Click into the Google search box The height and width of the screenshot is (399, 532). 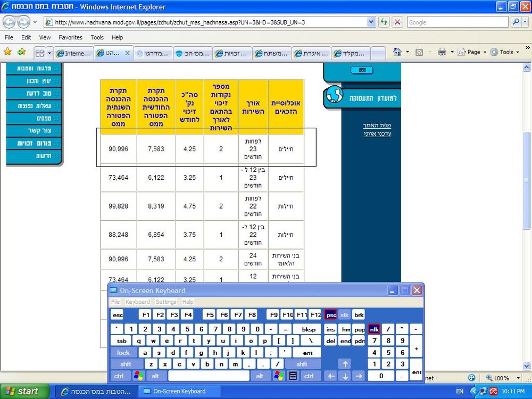(x=458, y=22)
